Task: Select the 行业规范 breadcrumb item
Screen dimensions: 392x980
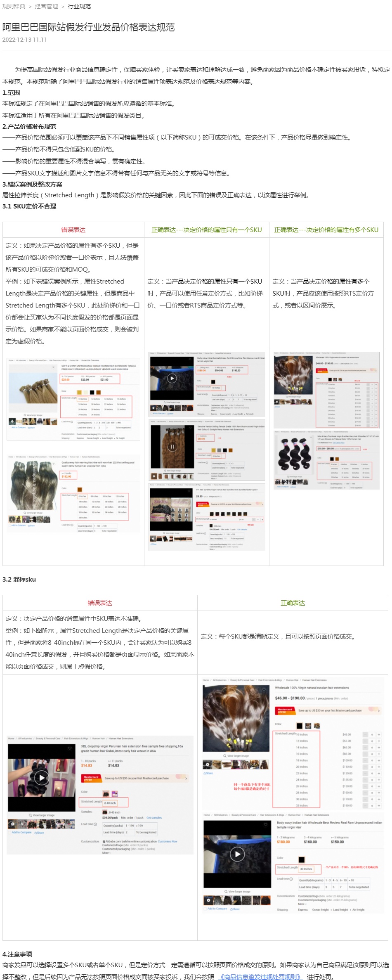Action: [79, 6]
